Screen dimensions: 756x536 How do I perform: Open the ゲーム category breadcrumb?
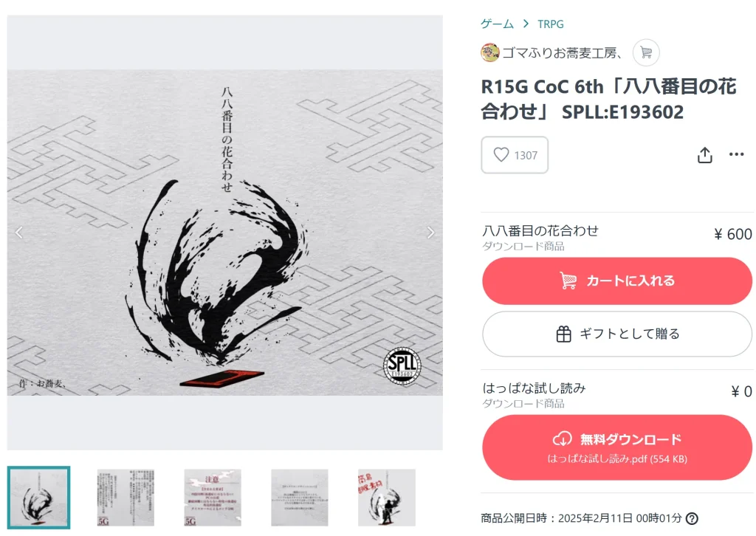(497, 24)
